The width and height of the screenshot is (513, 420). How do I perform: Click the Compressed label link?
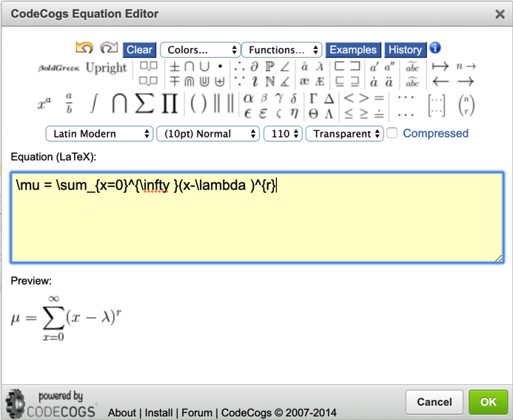pos(435,133)
